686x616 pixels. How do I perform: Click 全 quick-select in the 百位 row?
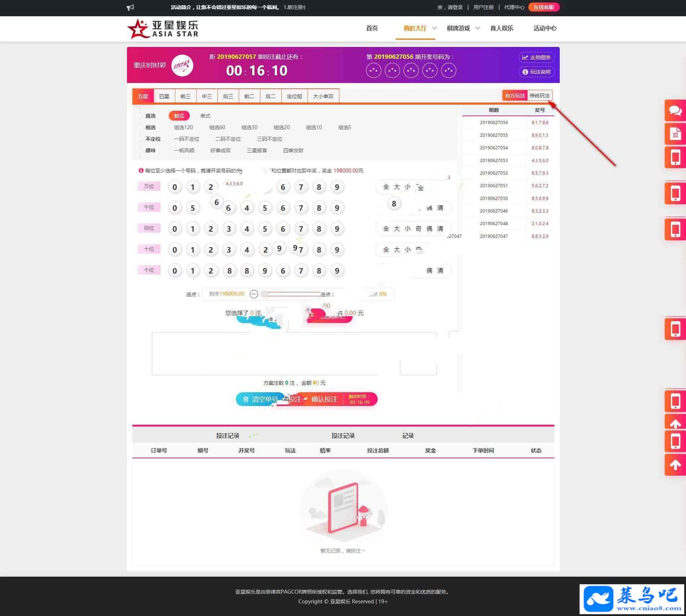[x=386, y=229]
